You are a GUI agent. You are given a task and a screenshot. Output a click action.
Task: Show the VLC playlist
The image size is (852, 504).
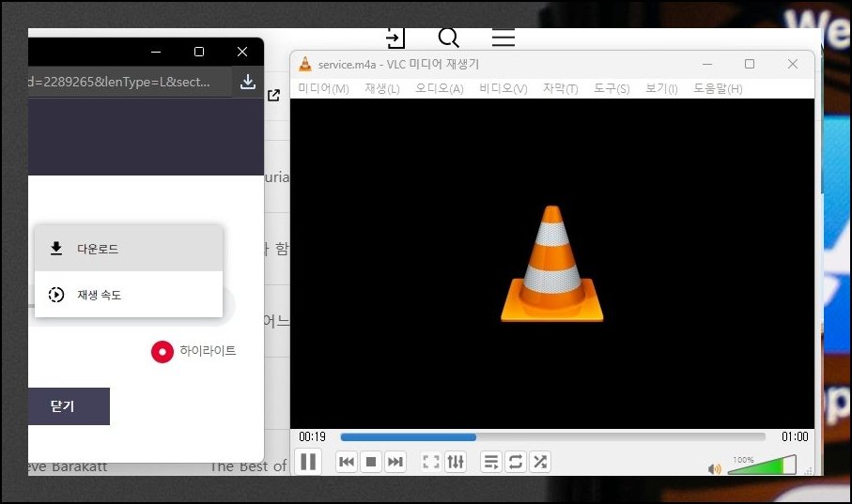coord(490,462)
